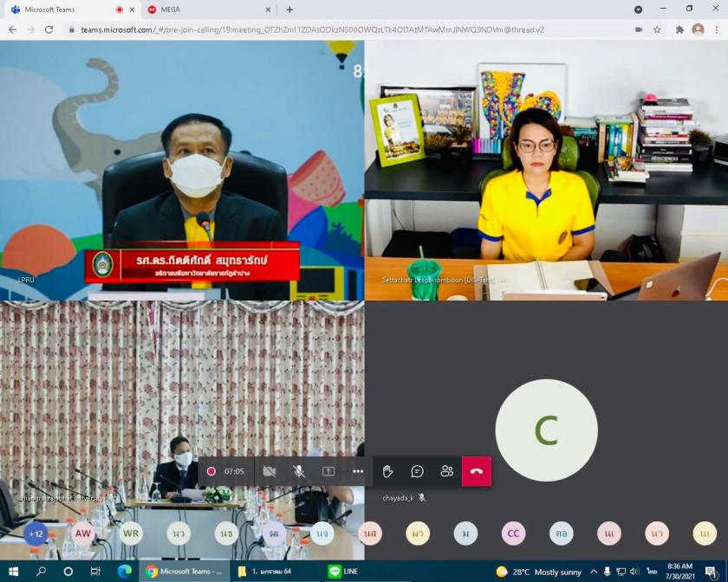Open the Chrome three-dot menu
The height and width of the screenshot is (582, 728).
click(717, 29)
